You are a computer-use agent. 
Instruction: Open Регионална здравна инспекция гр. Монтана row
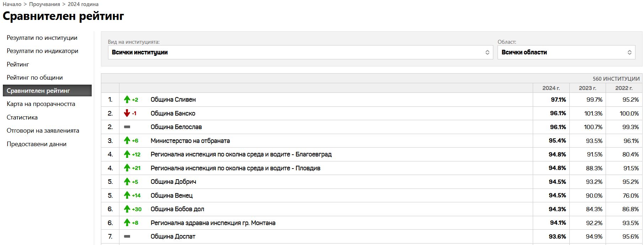click(213, 223)
